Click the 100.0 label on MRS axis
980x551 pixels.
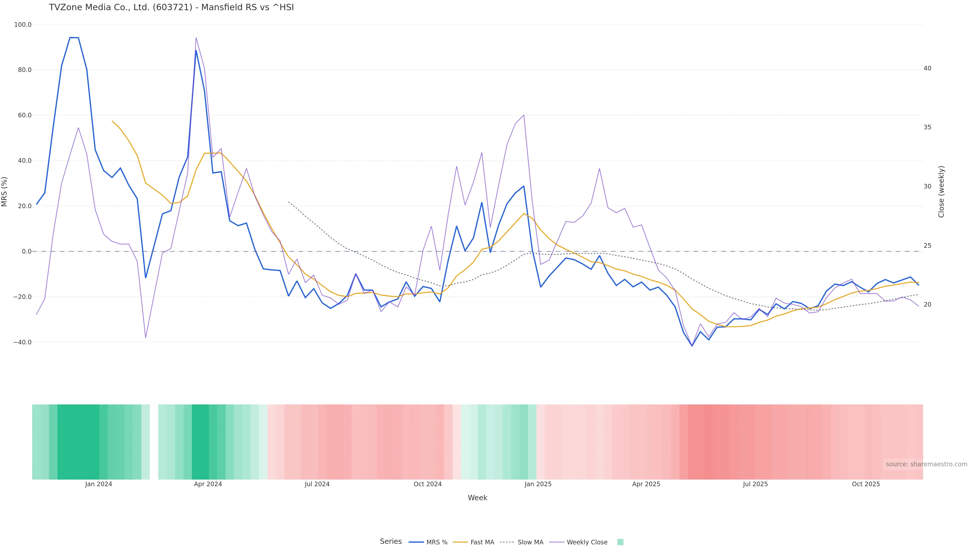click(x=22, y=25)
